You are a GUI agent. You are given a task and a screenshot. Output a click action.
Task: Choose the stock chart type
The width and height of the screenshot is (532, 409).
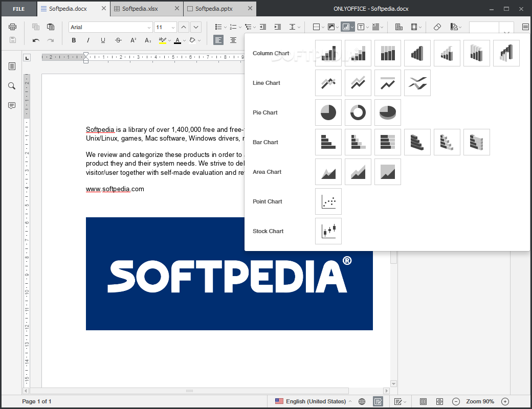click(328, 231)
